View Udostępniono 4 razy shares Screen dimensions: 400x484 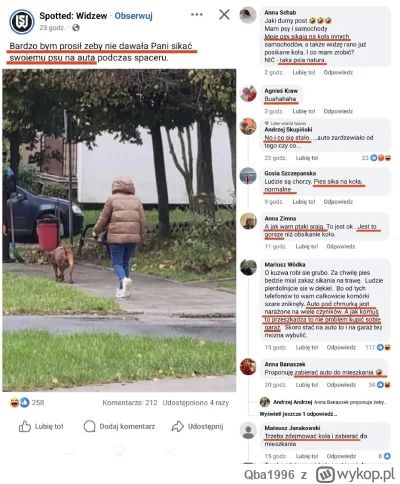196,403
